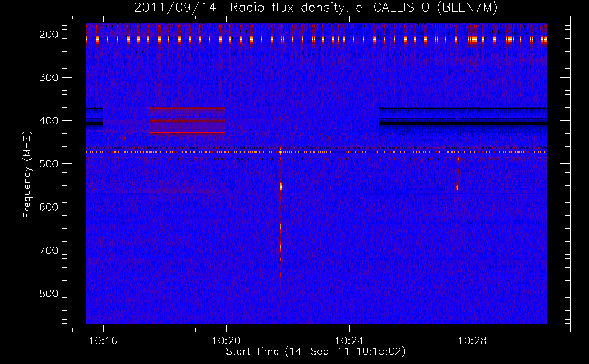This screenshot has height=364, width=589.
Task: Click the 500 frequency tick label
Action: point(48,164)
